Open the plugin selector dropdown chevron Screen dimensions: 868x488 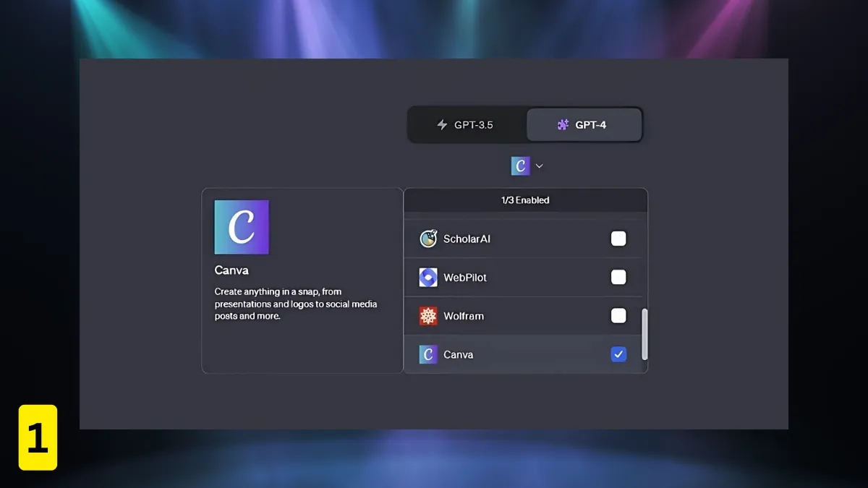click(539, 166)
